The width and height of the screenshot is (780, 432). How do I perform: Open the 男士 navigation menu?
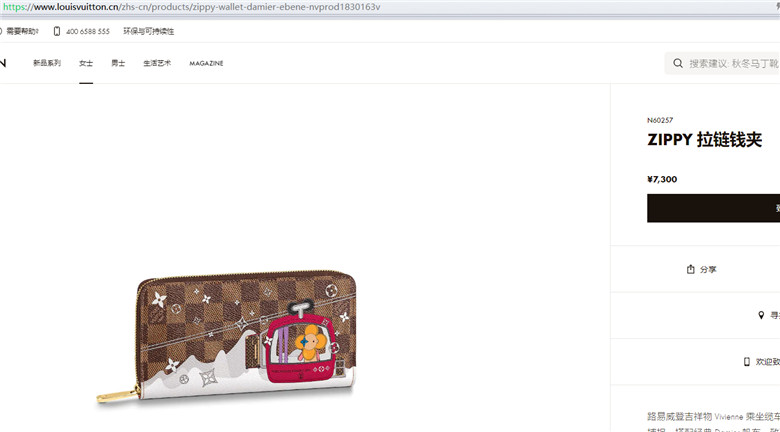click(x=118, y=63)
